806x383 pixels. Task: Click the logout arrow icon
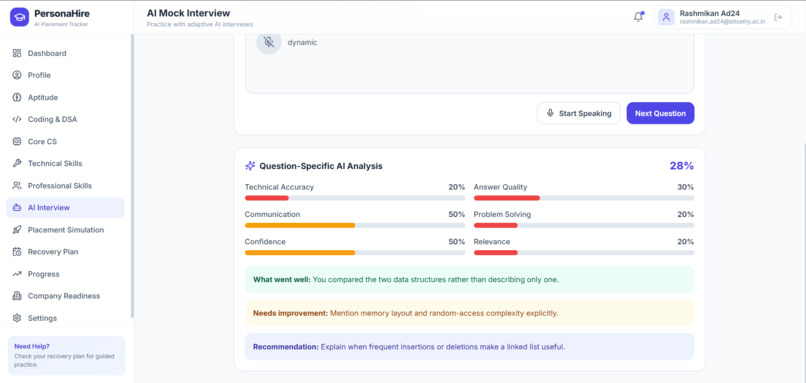(778, 17)
